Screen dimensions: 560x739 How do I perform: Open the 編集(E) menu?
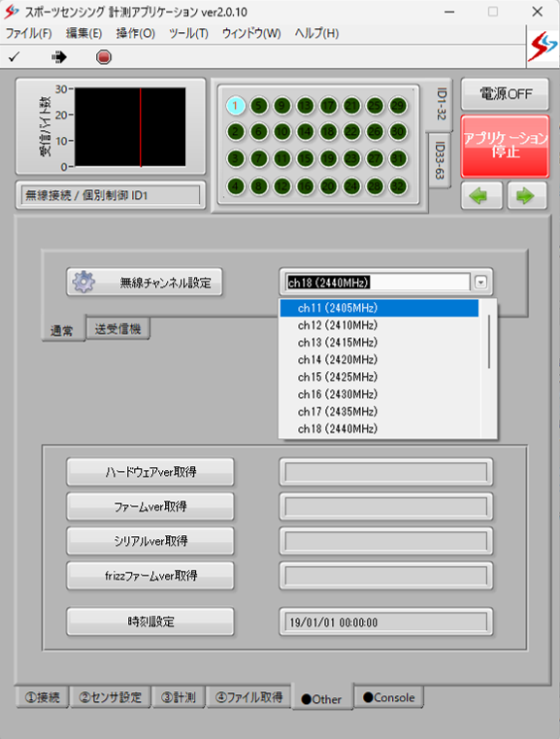[83, 33]
